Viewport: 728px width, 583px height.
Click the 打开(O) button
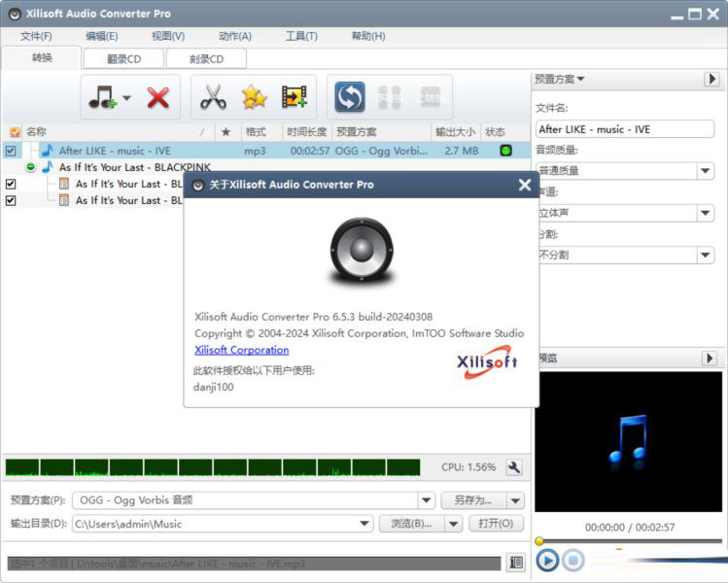point(496,524)
